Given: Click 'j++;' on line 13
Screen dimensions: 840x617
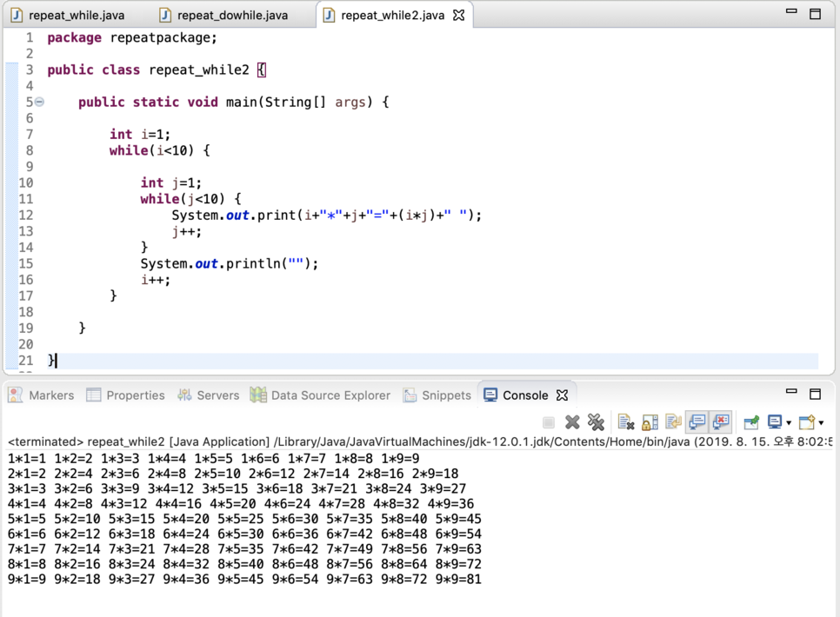Looking at the screenshot, I should point(186,231).
